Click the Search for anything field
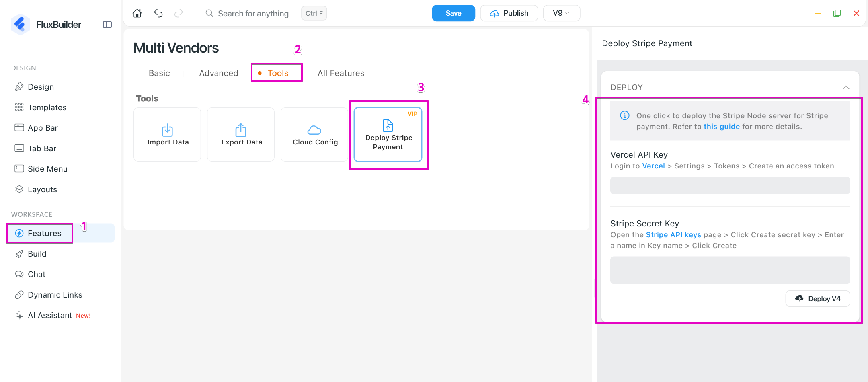This screenshot has width=868, height=382. pos(253,14)
